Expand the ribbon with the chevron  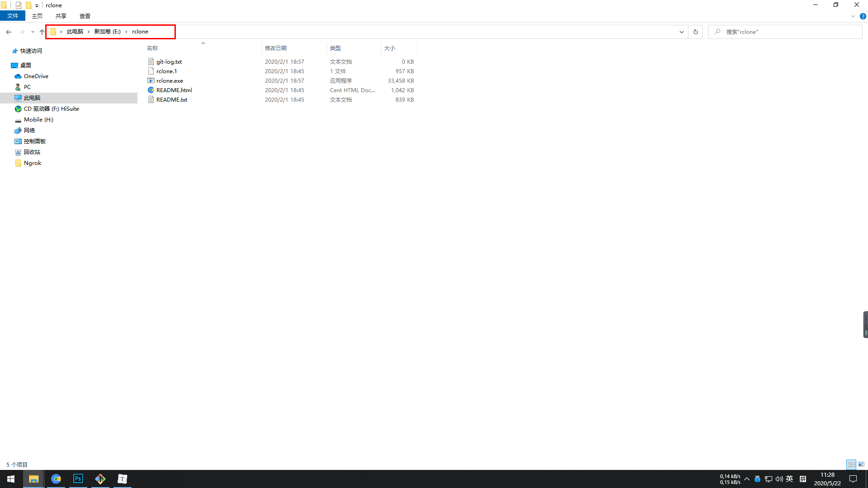(853, 16)
